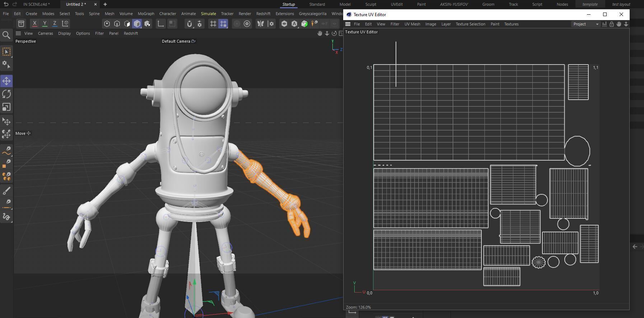Open the Redshift menu in viewport

tap(131, 33)
